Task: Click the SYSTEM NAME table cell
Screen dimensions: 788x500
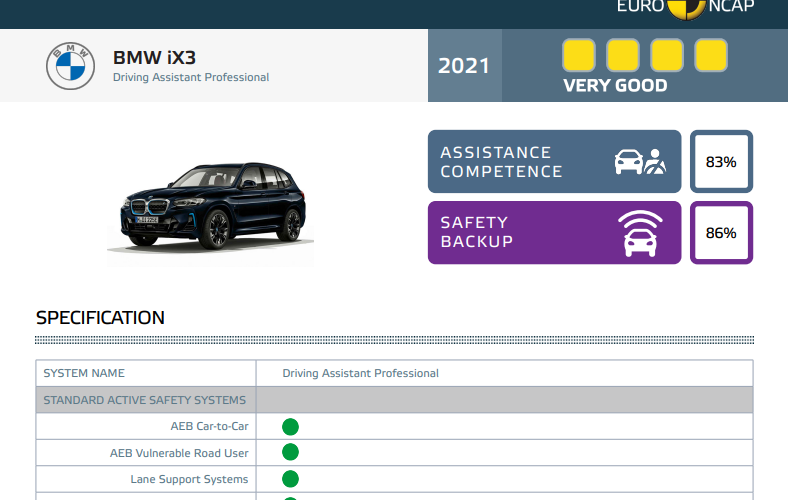Action: pyautogui.click(x=146, y=373)
